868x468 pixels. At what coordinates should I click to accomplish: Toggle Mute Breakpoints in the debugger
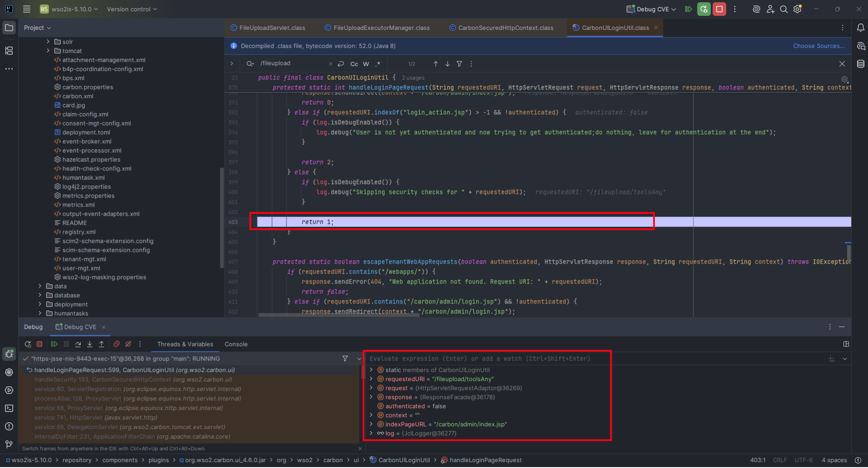tap(128, 344)
